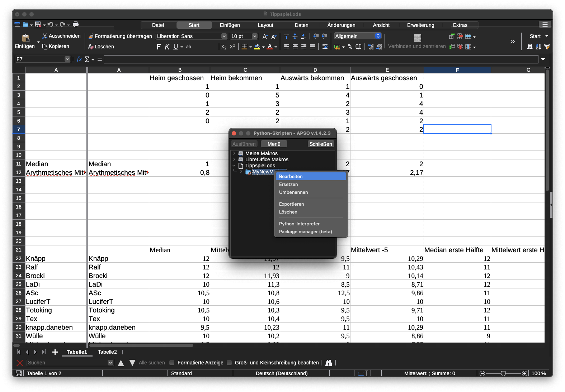Expand the Meine Makros tree node
The height and width of the screenshot is (392, 565).
click(234, 153)
